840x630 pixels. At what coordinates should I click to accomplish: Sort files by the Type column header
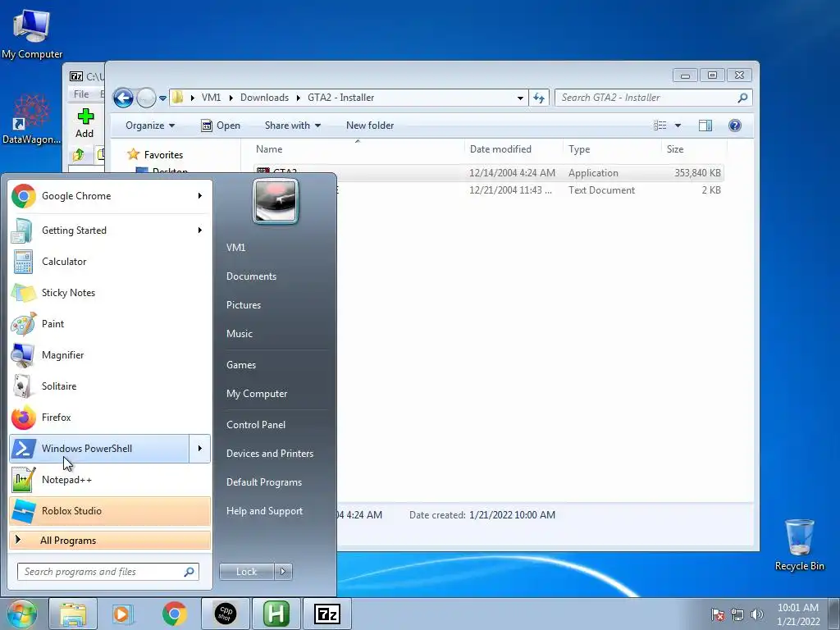[x=612, y=149]
